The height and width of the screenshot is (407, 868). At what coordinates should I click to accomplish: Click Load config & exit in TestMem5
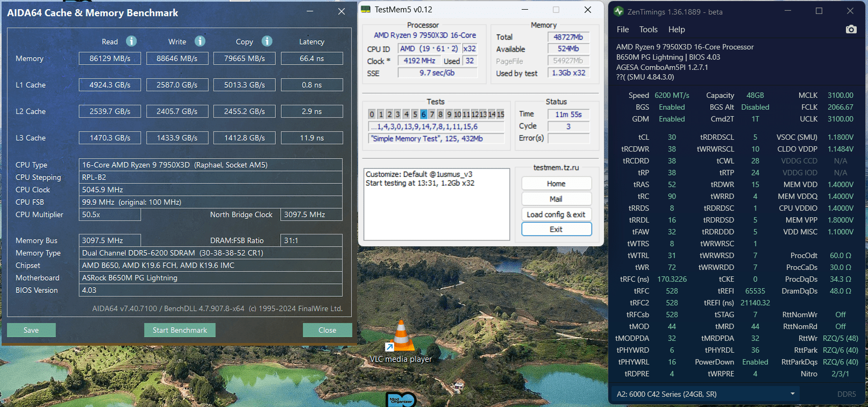pos(556,215)
